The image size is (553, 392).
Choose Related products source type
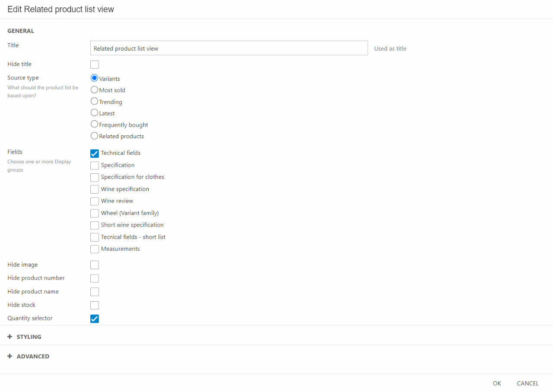(x=94, y=136)
